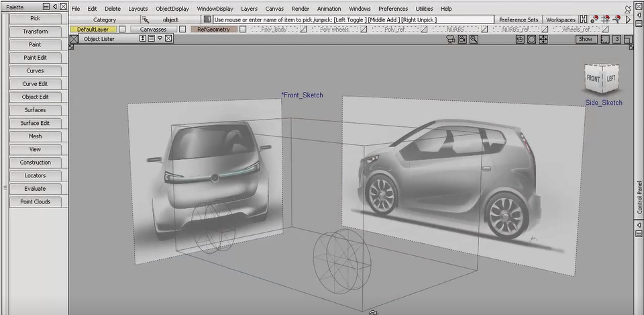
Task: Click the Preference Sets button
Action: 518,19
